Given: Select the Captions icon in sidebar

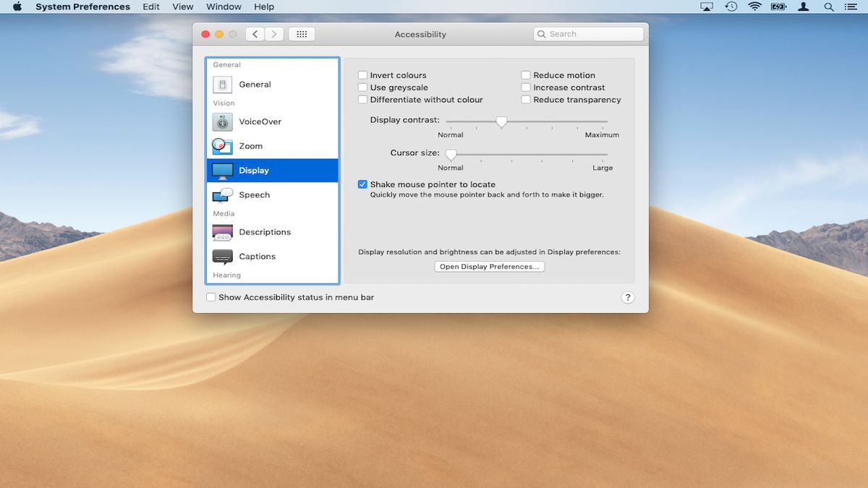Looking at the screenshot, I should (x=222, y=256).
